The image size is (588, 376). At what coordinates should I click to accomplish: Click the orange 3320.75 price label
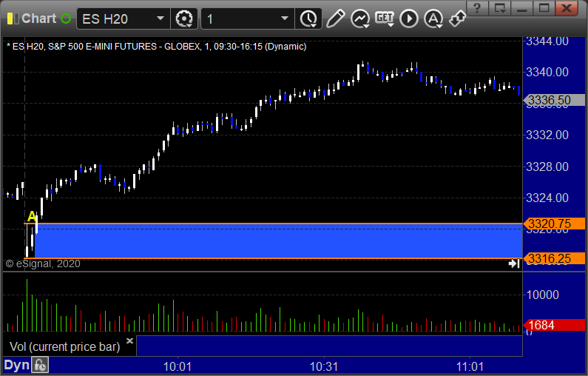554,224
